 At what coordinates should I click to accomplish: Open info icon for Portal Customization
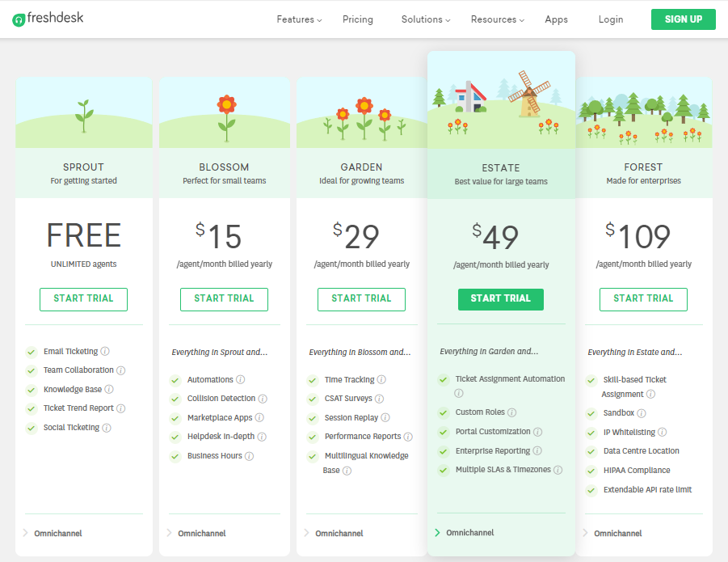click(x=537, y=432)
